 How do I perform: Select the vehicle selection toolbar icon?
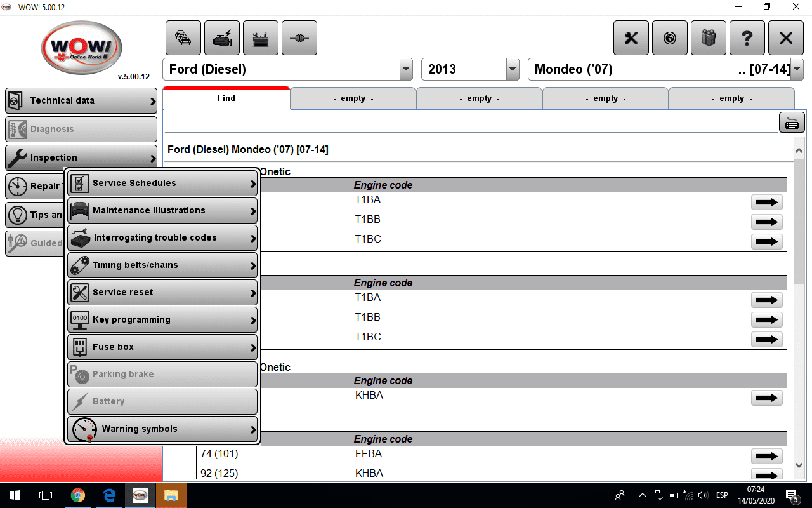183,38
